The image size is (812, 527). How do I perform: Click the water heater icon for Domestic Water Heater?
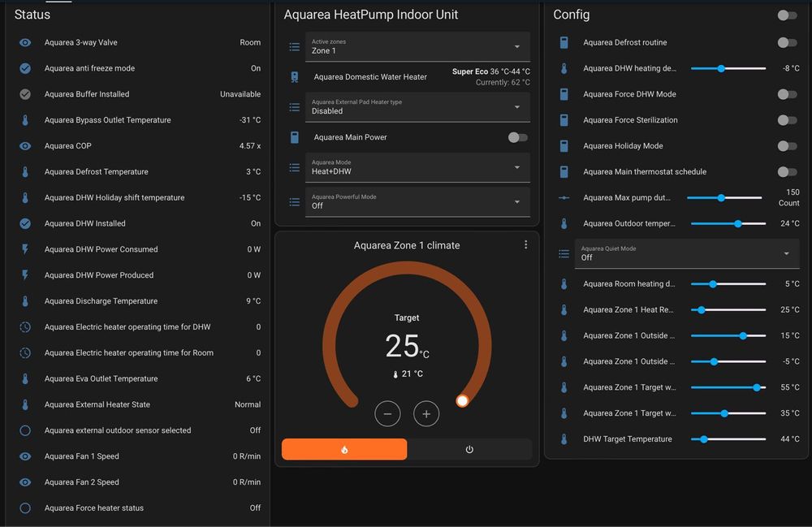tap(295, 77)
